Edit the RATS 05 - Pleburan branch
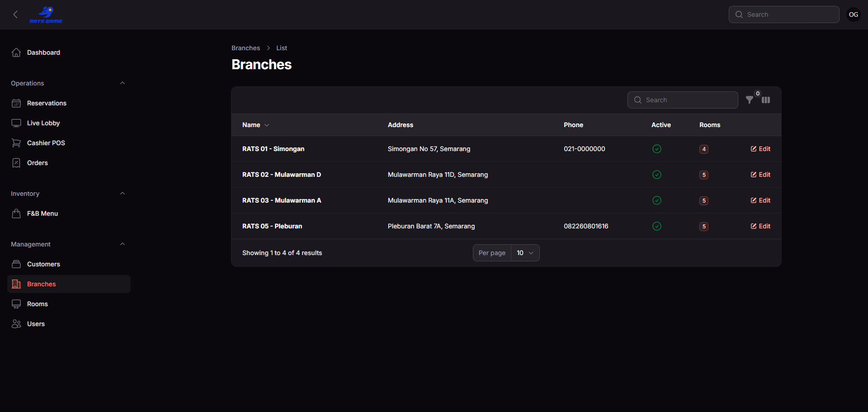868x412 pixels. tap(760, 226)
